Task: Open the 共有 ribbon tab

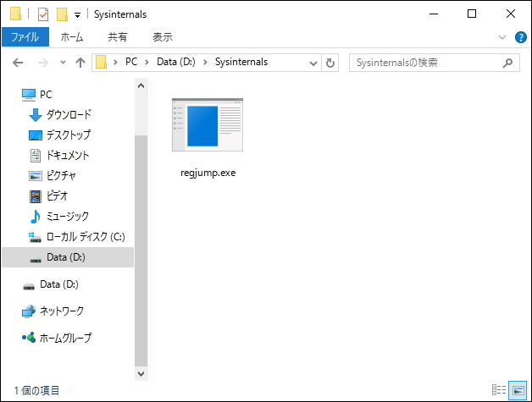Action: click(118, 36)
